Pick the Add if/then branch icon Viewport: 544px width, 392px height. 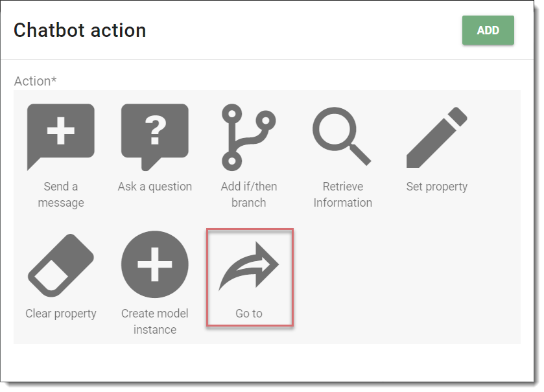248,137
